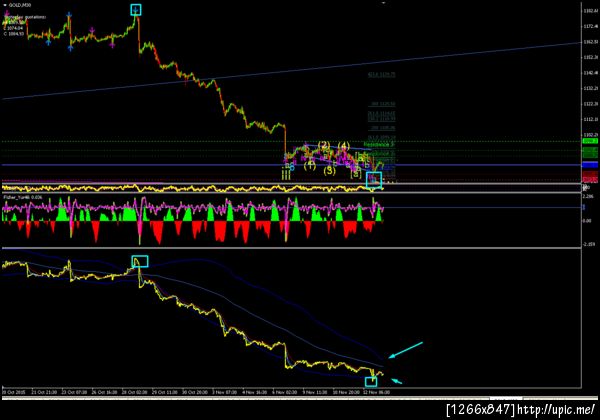This screenshot has width=600, height=420.
Task: Click the GOLD,M30 chart title text
Action: (x=20, y=5)
